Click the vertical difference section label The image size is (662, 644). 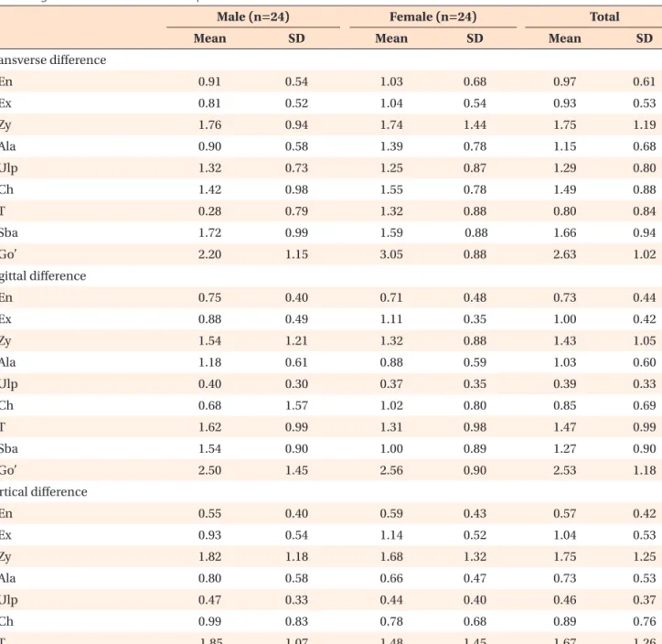point(44,491)
